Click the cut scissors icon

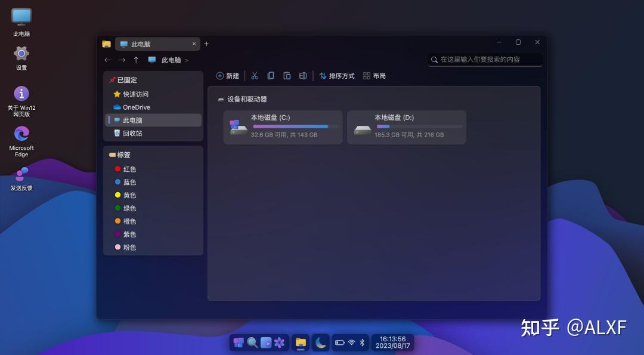tap(255, 76)
